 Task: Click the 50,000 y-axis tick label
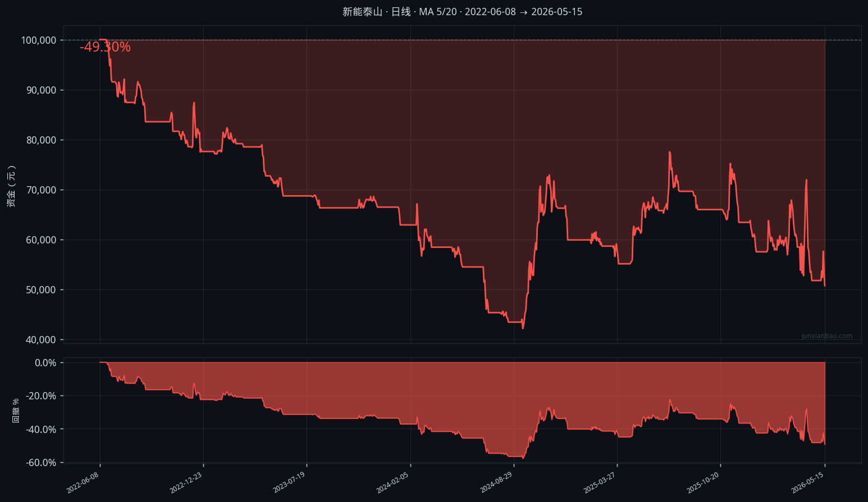[x=42, y=290]
